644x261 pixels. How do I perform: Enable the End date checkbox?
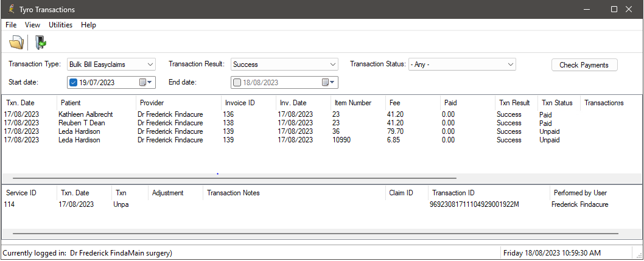tap(237, 82)
